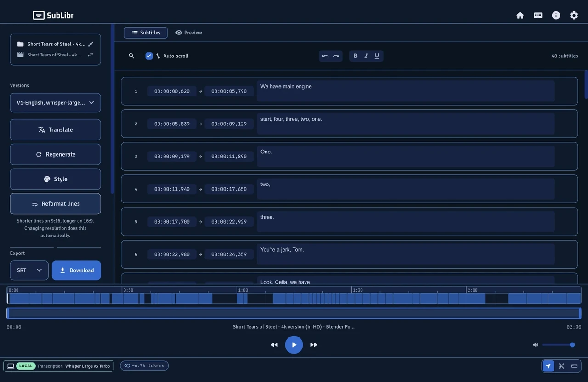Open the Versions dropdown V1-English, whisper-large
This screenshot has width=588, height=382.
55,103
